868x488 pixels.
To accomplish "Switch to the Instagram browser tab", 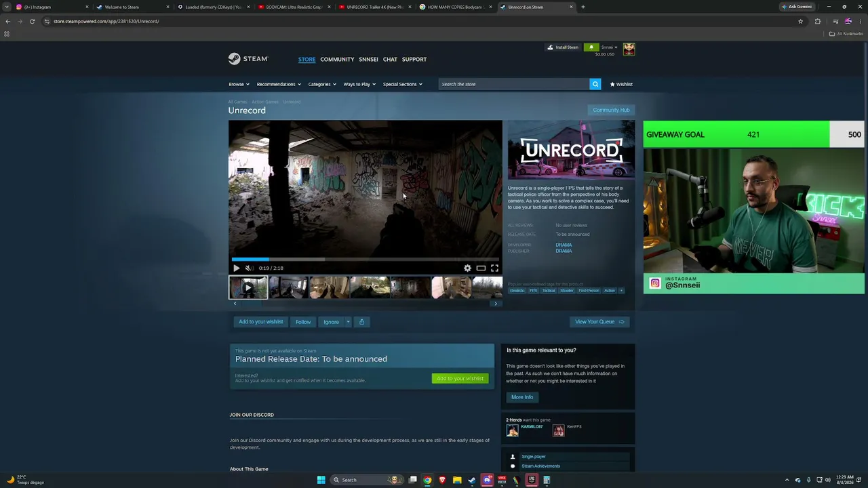I will point(53,7).
